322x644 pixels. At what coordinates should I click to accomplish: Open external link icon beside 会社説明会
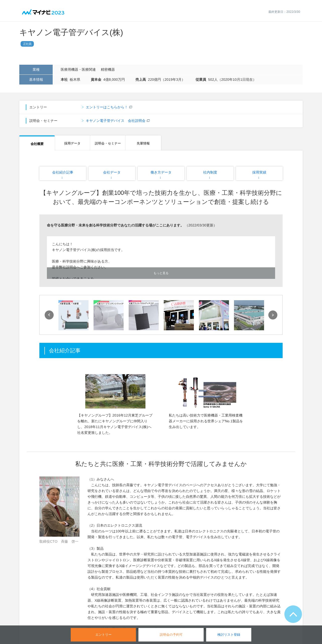click(148, 121)
